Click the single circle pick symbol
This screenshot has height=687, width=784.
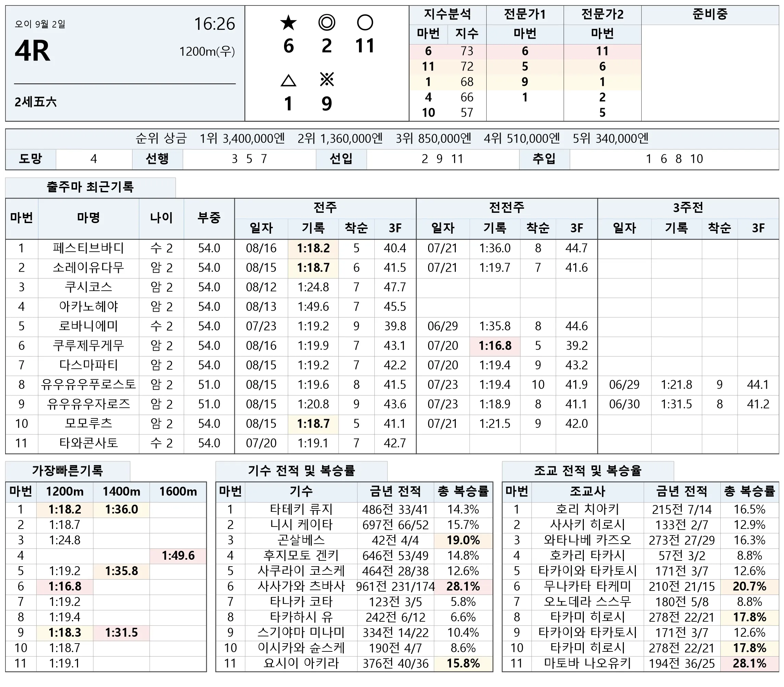(x=364, y=23)
